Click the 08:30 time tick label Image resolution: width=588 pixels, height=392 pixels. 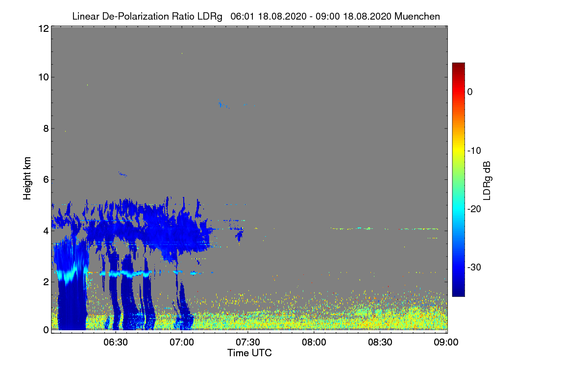(380, 343)
